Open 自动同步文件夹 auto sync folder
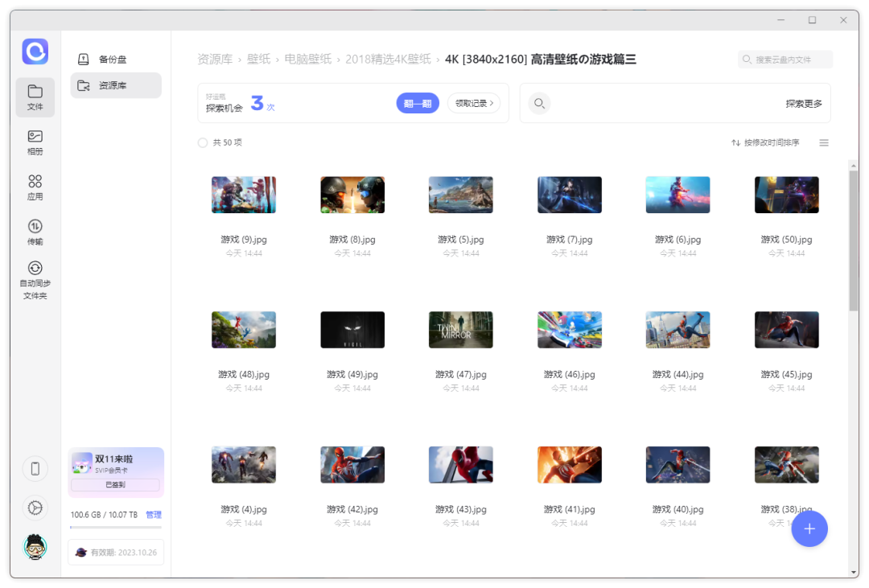The width and height of the screenshot is (869, 588). coord(35,279)
